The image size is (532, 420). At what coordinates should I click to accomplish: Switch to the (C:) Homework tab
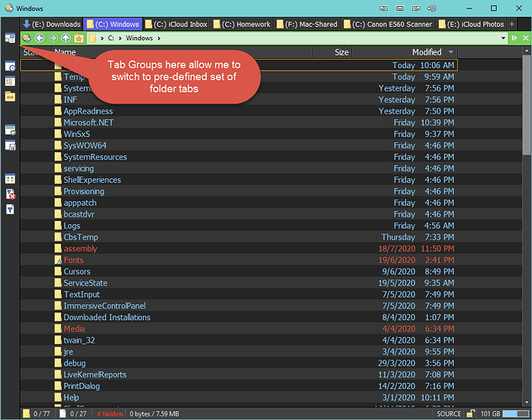tap(241, 24)
